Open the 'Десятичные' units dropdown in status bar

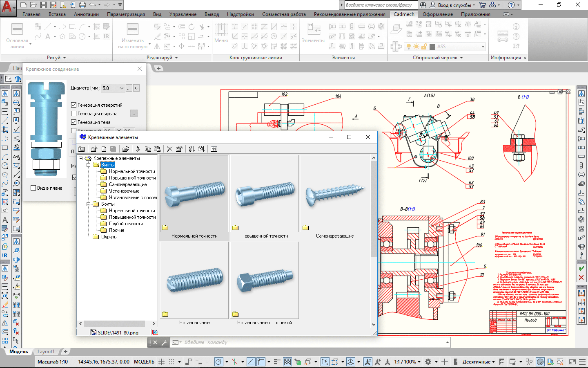point(478,362)
